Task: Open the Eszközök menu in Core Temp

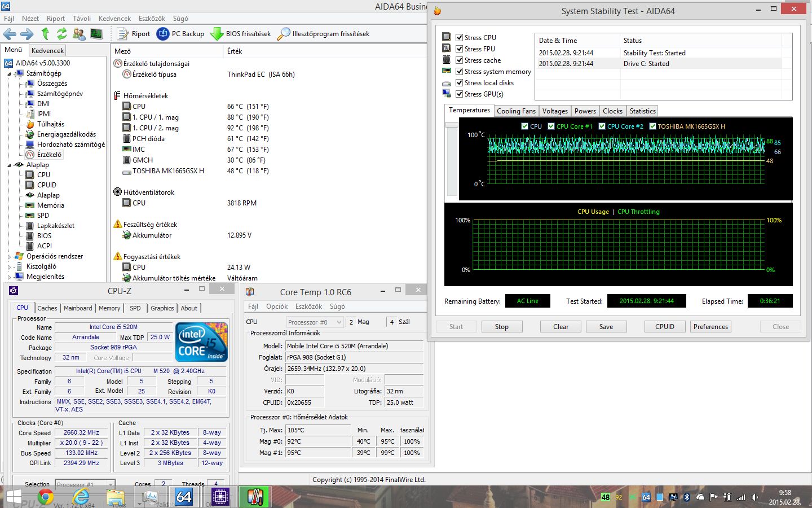Action: click(x=308, y=306)
